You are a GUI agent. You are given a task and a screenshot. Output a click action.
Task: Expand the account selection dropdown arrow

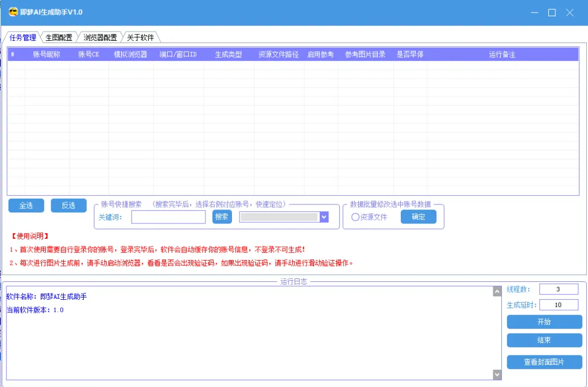[x=324, y=217]
